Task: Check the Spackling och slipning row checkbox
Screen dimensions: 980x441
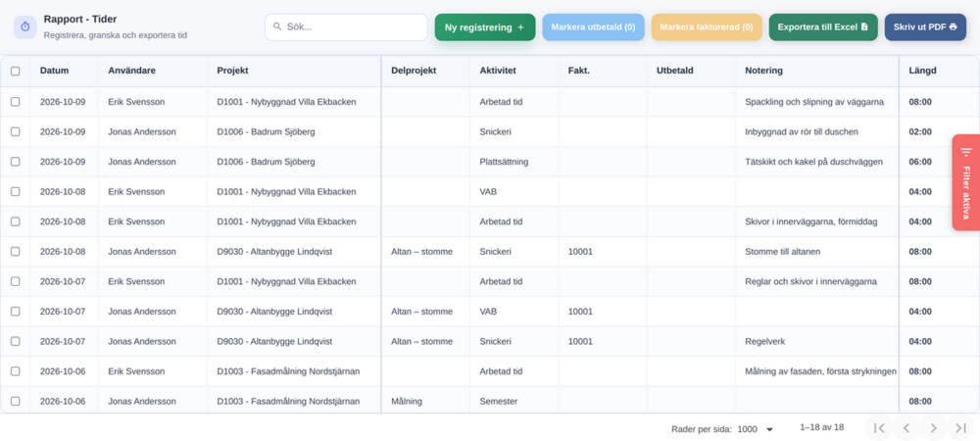Action: click(x=15, y=101)
